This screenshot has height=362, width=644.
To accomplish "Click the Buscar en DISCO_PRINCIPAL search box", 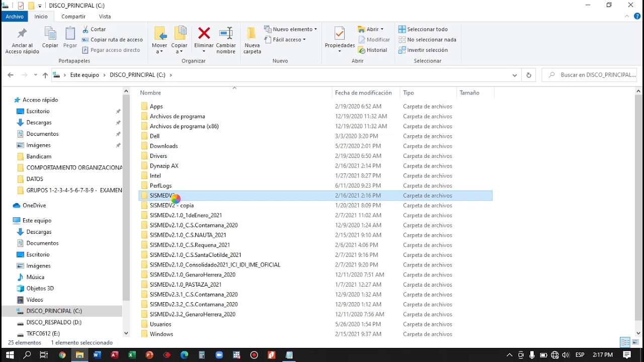I will coord(590,75).
